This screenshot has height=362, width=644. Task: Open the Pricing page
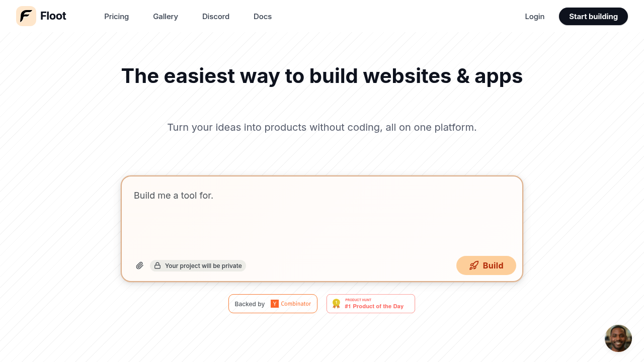(x=116, y=17)
